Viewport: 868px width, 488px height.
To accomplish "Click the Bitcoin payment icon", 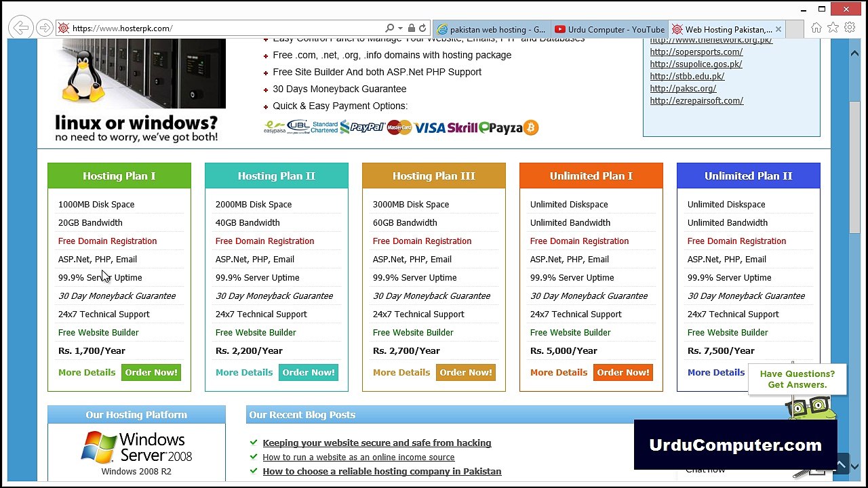I will (531, 127).
